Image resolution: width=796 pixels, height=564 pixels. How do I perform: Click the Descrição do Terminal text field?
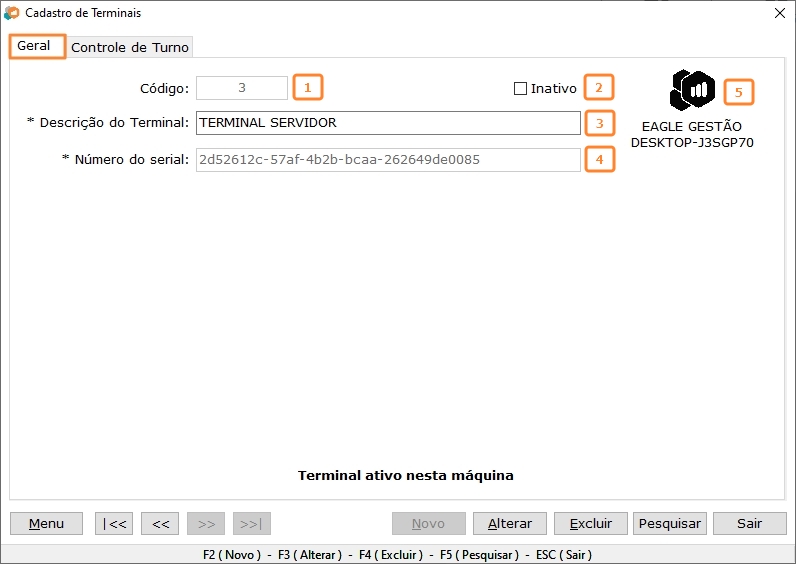388,123
